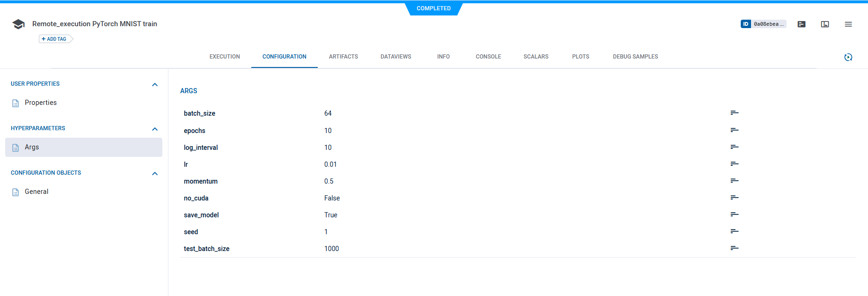868x296 pixels.
Task: Go to the Debug Samples tab
Action: coord(635,57)
